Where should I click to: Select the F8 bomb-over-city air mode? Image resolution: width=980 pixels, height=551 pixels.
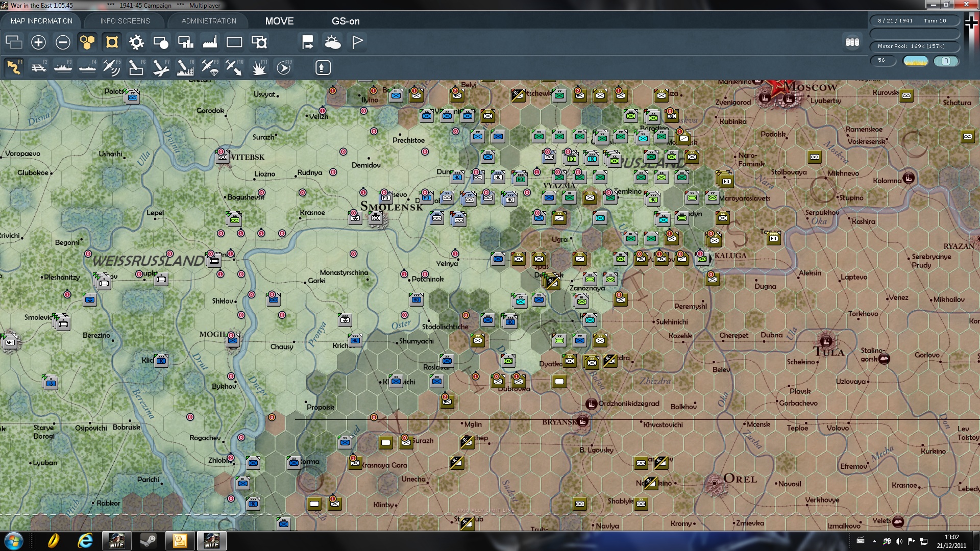(x=185, y=67)
